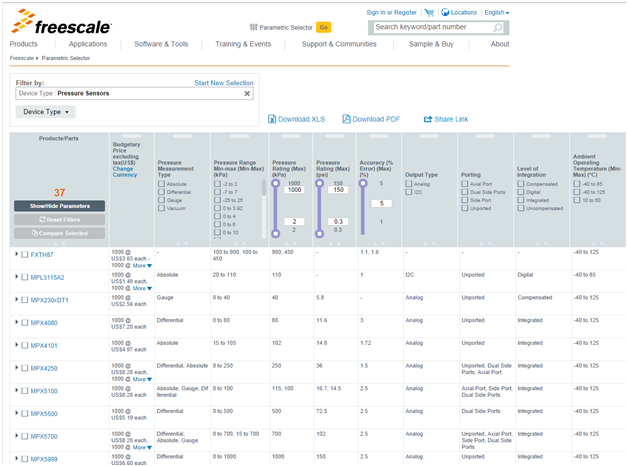Click the Pressure Rating psi lower slider handle
This screenshot has width=628, height=467.
coord(319,234)
